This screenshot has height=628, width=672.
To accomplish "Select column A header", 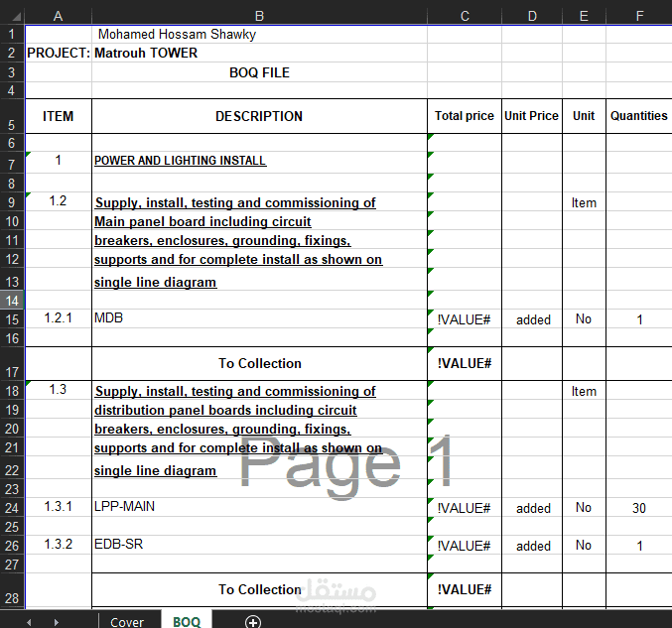I will point(58,16).
